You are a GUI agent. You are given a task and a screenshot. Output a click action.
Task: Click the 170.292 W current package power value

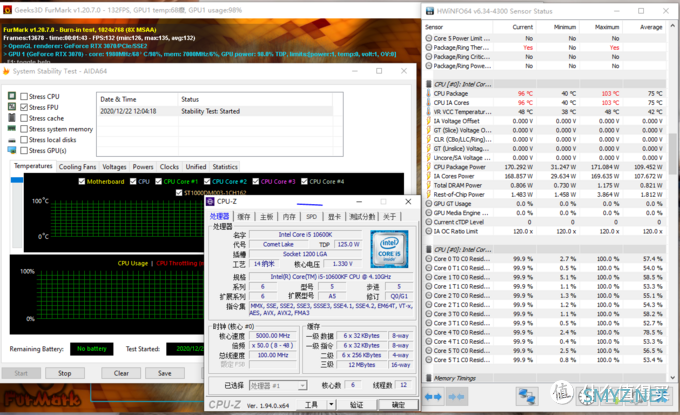click(519, 167)
